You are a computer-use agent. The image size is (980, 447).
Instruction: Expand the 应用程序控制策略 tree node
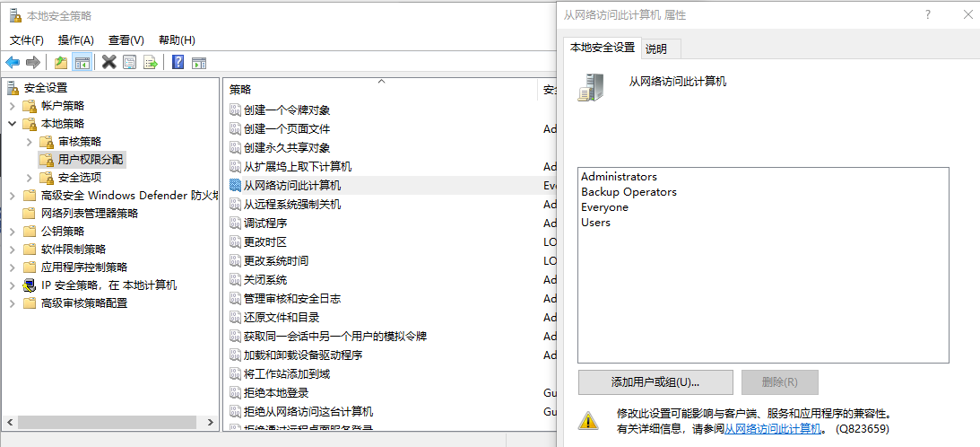coord(13,267)
